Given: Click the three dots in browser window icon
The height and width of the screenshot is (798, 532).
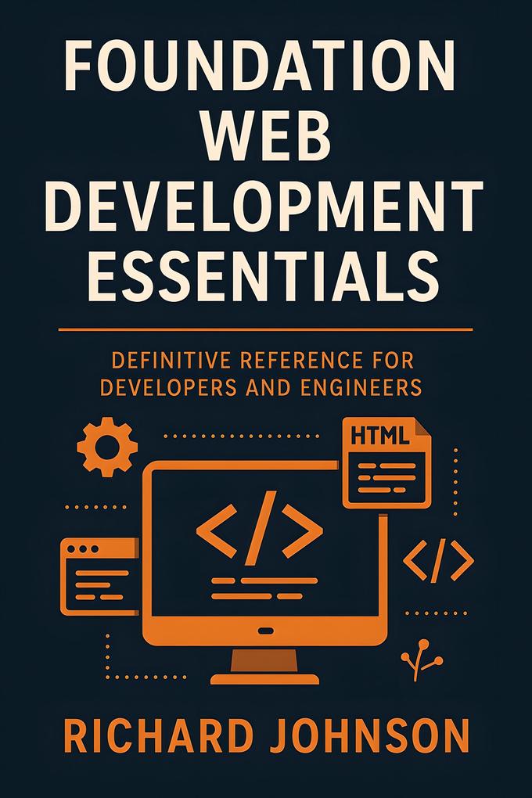Looking at the screenshot, I should coord(83,550).
